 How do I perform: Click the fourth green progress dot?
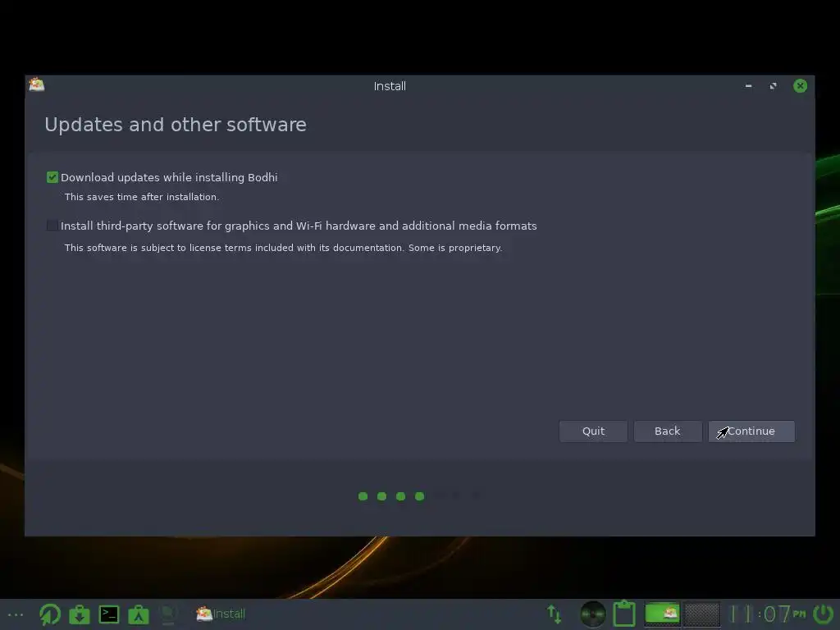419,496
